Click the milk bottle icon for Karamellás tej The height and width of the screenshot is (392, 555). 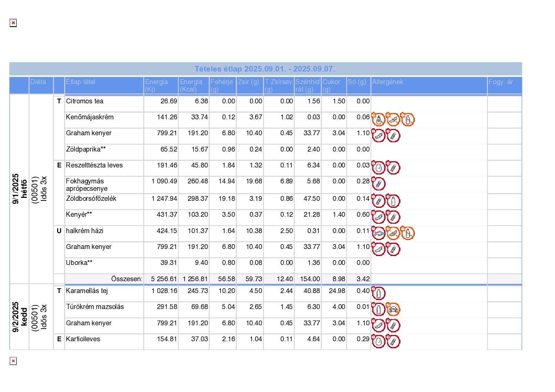pyautogui.click(x=379, y=293)
